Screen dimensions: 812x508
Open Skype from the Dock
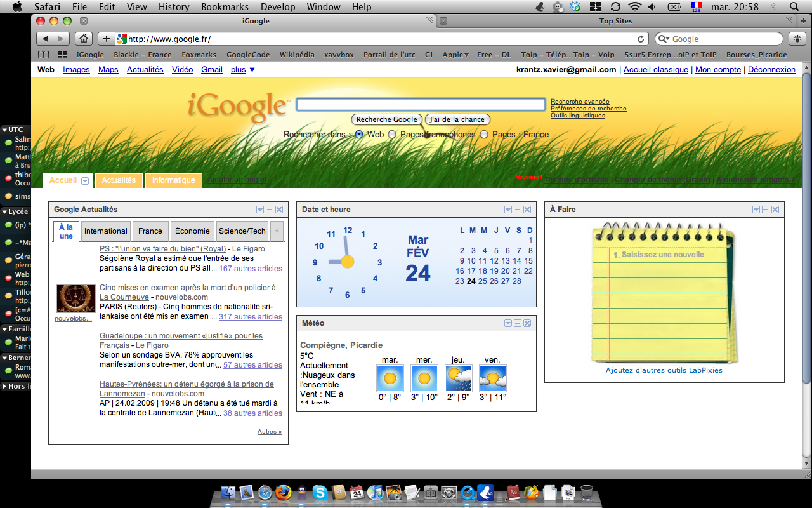click(320, 492)
